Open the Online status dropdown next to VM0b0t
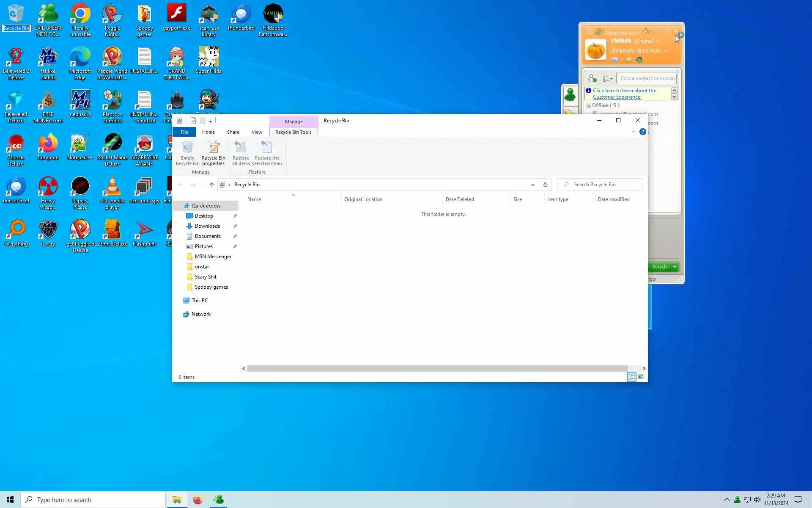The width and height of the screenshot is (812, 508). [657, 41]
